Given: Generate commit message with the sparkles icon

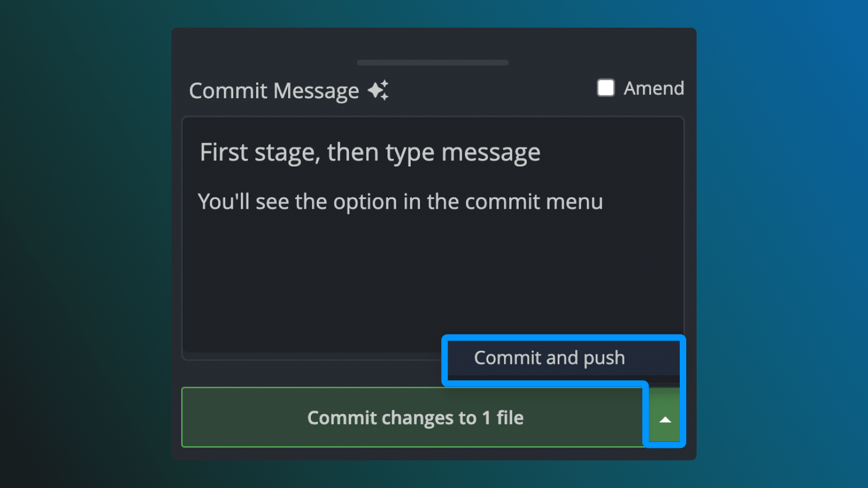Looking at the screenshot, I should point(378,90).
